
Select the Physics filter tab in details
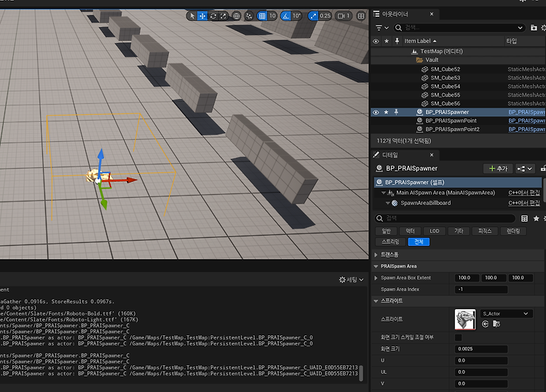point(485,231)
